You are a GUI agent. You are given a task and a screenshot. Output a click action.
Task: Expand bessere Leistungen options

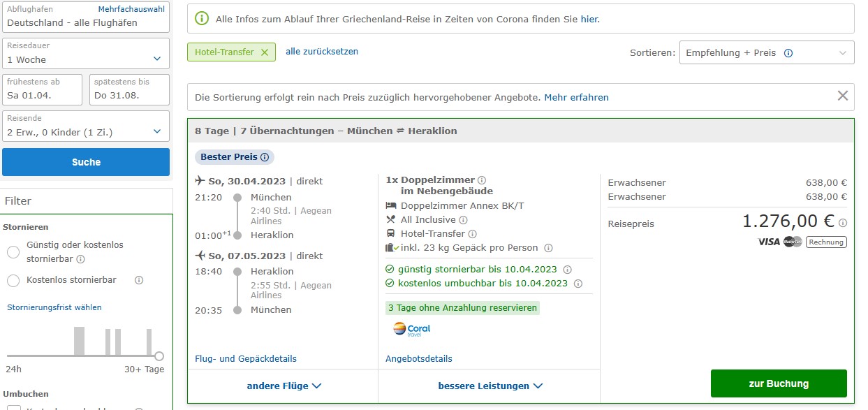point(490,386)
